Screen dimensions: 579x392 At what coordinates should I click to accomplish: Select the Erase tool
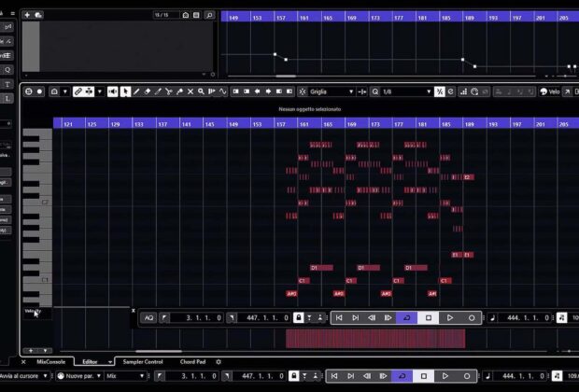[x=147, y=91]
